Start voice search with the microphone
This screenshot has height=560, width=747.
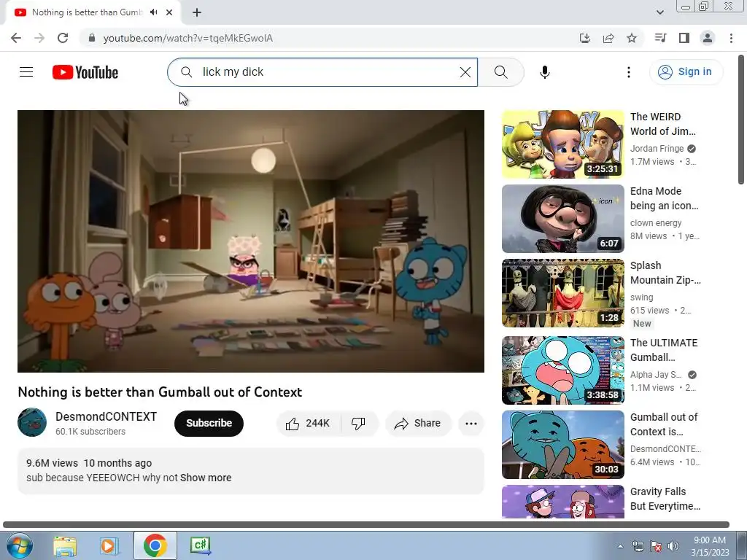pos(544,72)
